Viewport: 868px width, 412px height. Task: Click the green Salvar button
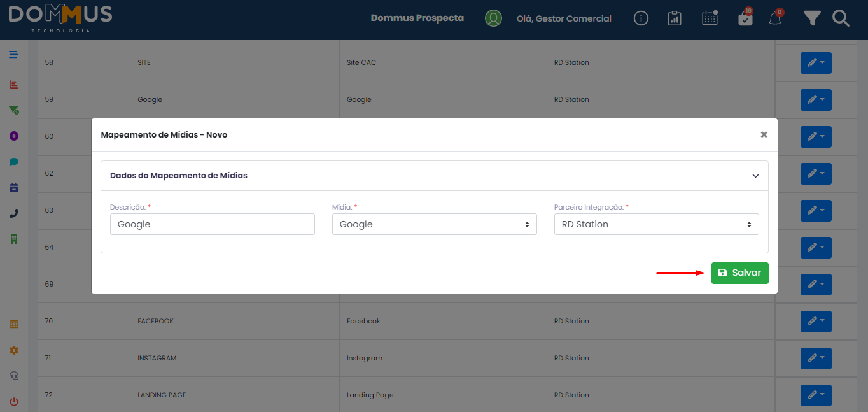(739, 273)
